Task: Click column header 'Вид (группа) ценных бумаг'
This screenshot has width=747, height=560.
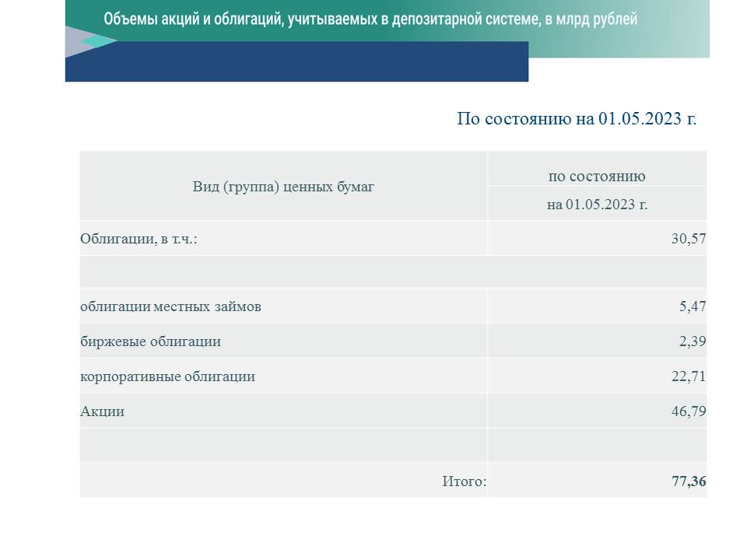Action: coord(283,187)
